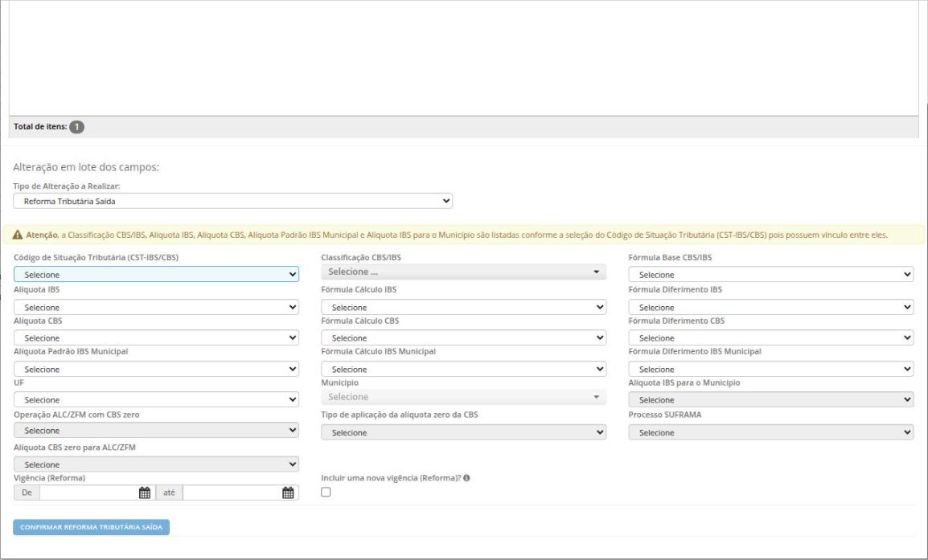
Task: Click the Atenção warning triangle icon
Action: 18,235
